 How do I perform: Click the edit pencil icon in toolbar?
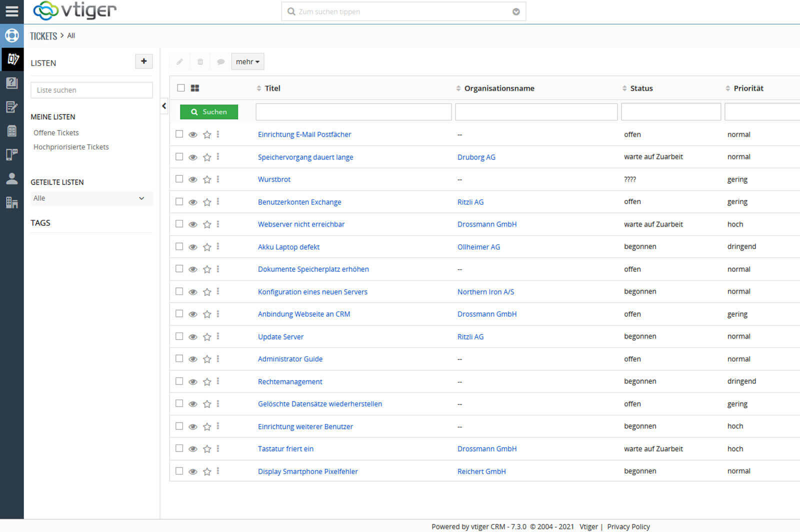pyautogui.click(x=179, y=61)
